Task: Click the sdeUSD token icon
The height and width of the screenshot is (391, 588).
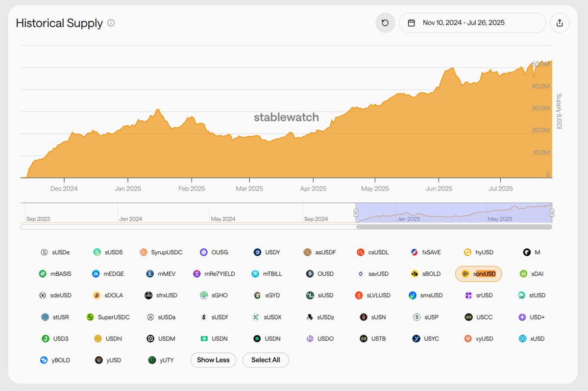Action: point(42,295)
